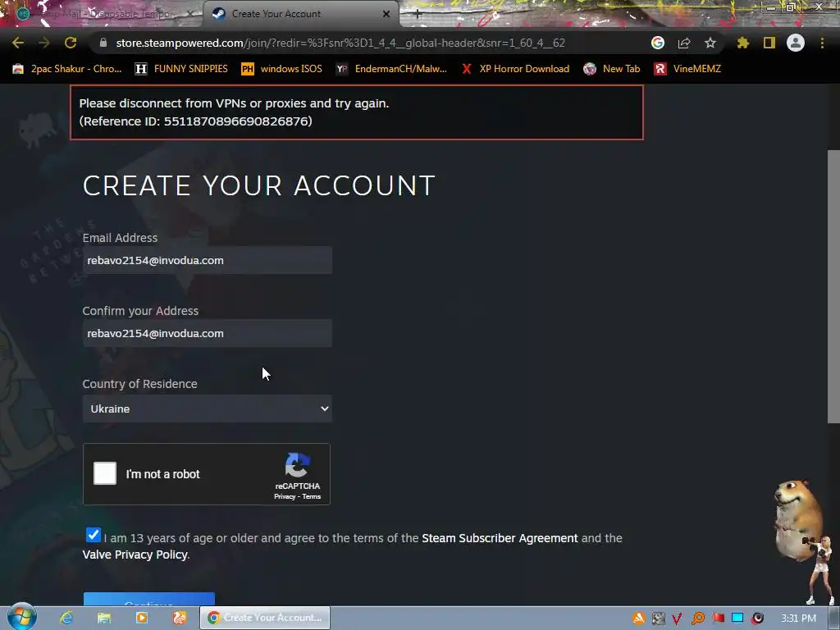Open New Tab bookmark
This screenshot has width=840, height=630.
[x=612, y=69]
